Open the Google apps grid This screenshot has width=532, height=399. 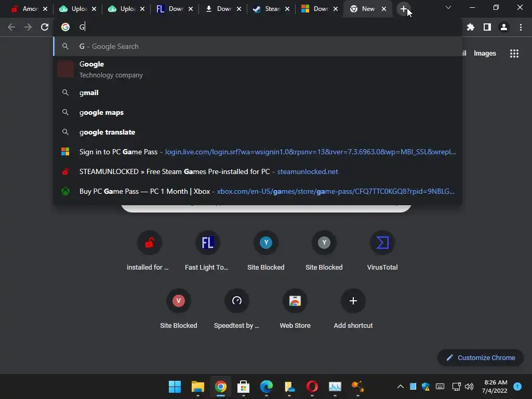coord(514,54)
